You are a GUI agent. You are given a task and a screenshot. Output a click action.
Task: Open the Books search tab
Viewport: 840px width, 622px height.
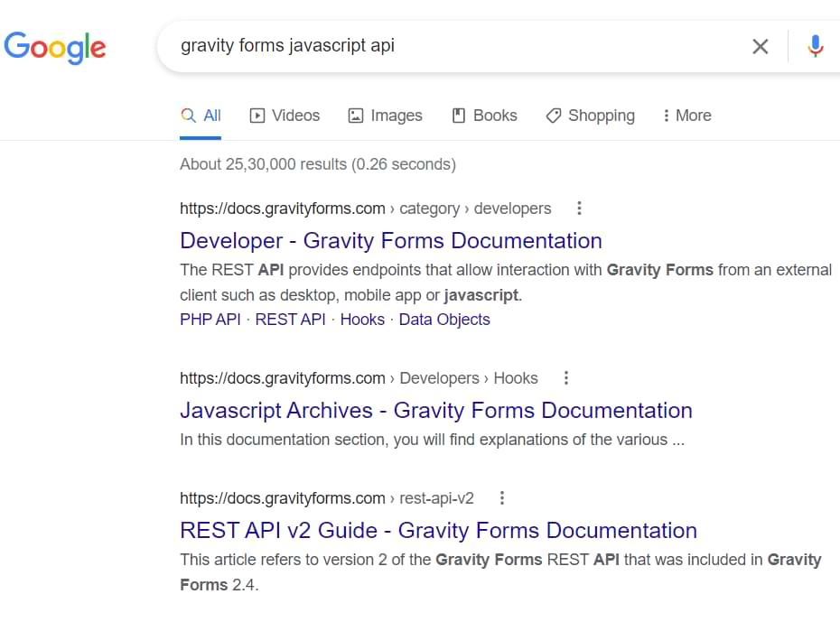pos(484,116)
